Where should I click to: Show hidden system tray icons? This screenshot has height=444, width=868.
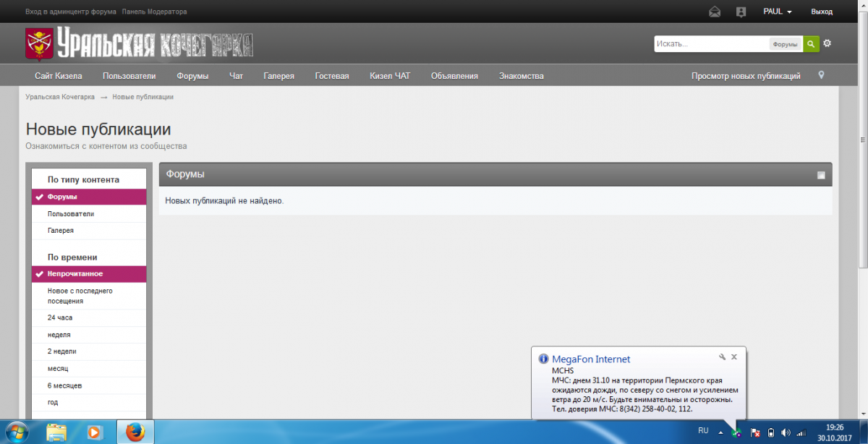pos(721,432)
